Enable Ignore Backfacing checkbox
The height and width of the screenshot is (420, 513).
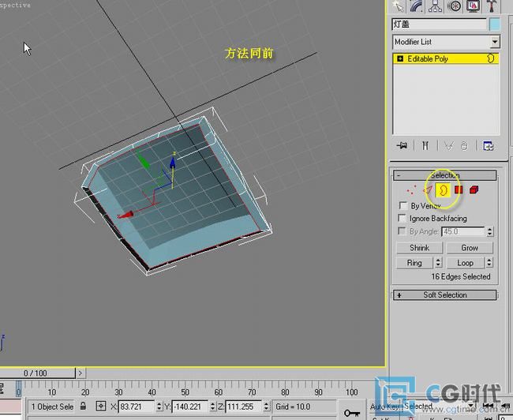point(402,218)
